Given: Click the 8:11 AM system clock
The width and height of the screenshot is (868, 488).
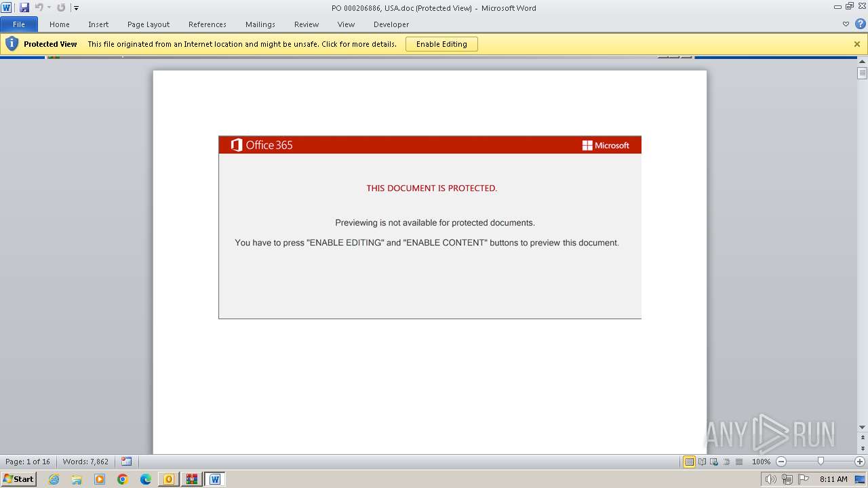Looking at the screenshot, I should click(833, 479).
